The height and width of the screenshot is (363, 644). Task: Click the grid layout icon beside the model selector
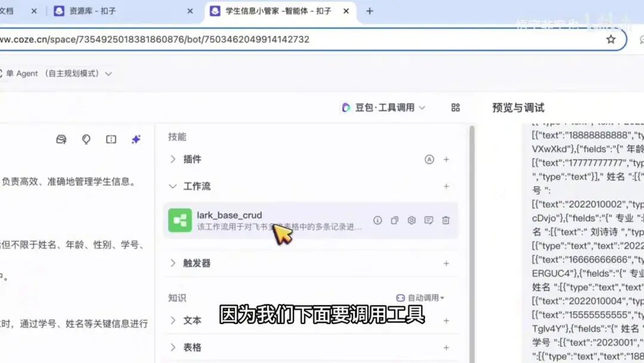click(456, 107)
